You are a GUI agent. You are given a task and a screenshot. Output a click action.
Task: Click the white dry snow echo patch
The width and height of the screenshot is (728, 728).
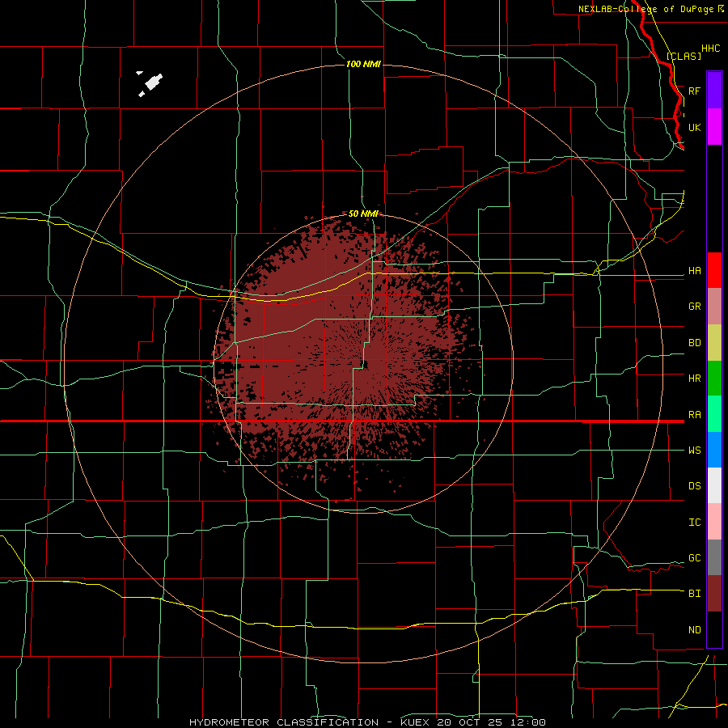point(153,83)
